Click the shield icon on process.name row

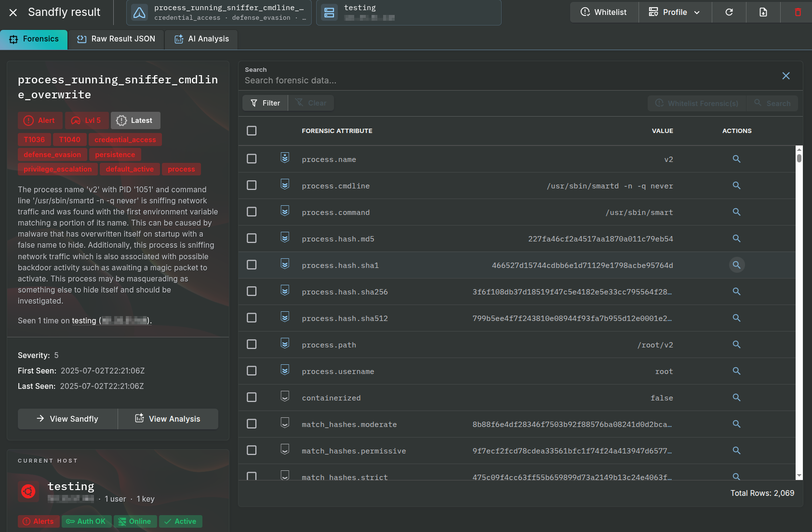click(x=285, y=158)
